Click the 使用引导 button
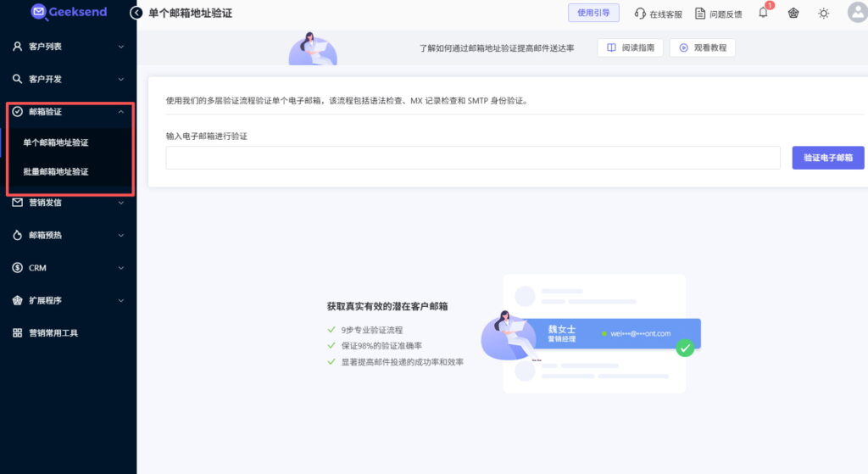The width and height of the screenshot is (868, 474). [x=593, y=13]
